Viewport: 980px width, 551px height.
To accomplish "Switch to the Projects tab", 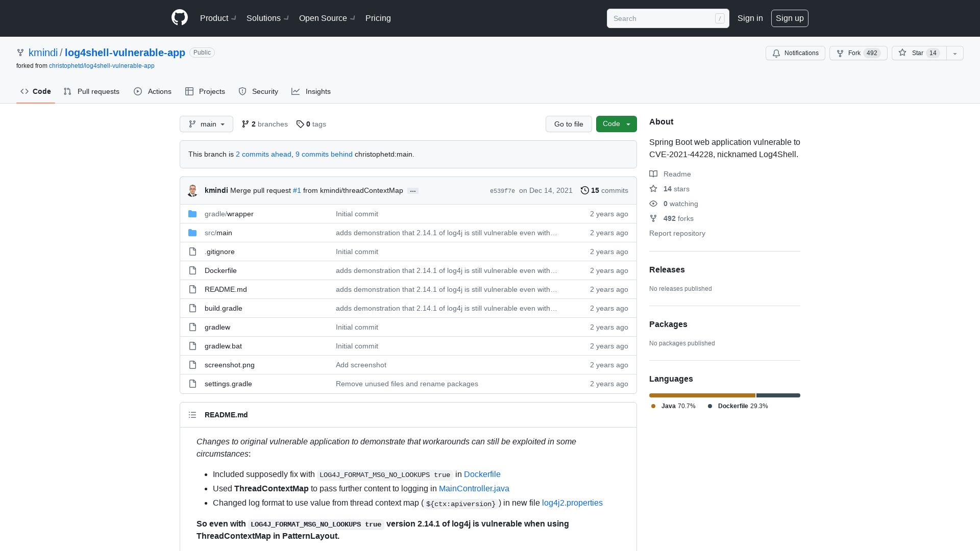I will point(205,91).
